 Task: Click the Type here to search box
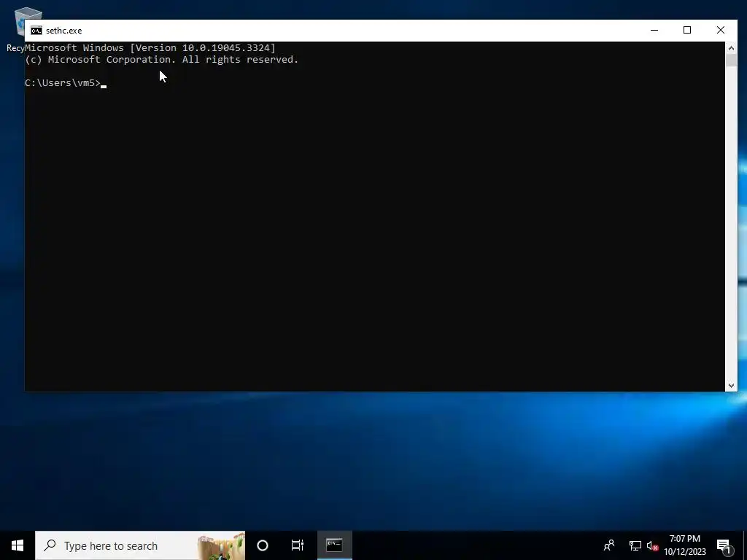[x=140, y=545]
